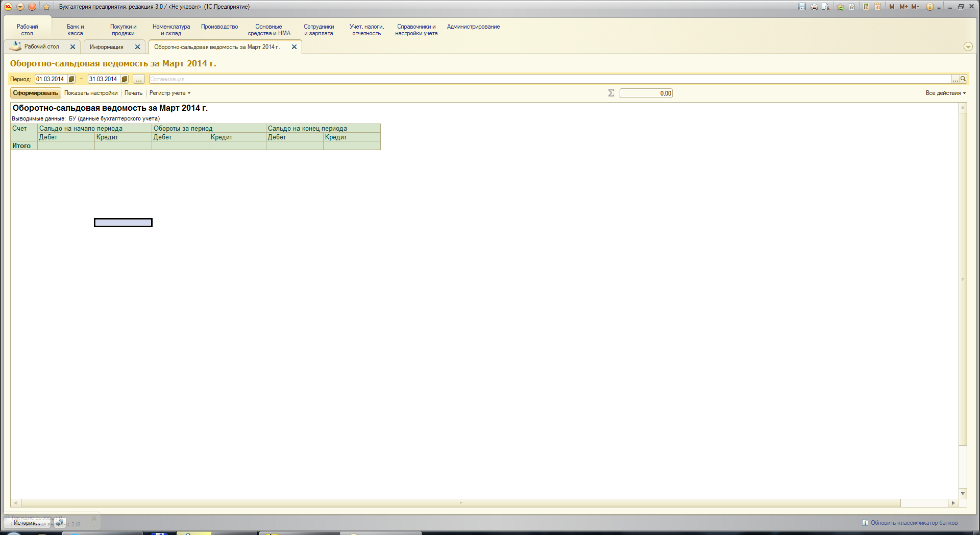Open calendar picker for start date 01.03.2014
Image resolution: width=980 pixels, height=535 pixels.
pyautogui.click(x=71, y=79)
